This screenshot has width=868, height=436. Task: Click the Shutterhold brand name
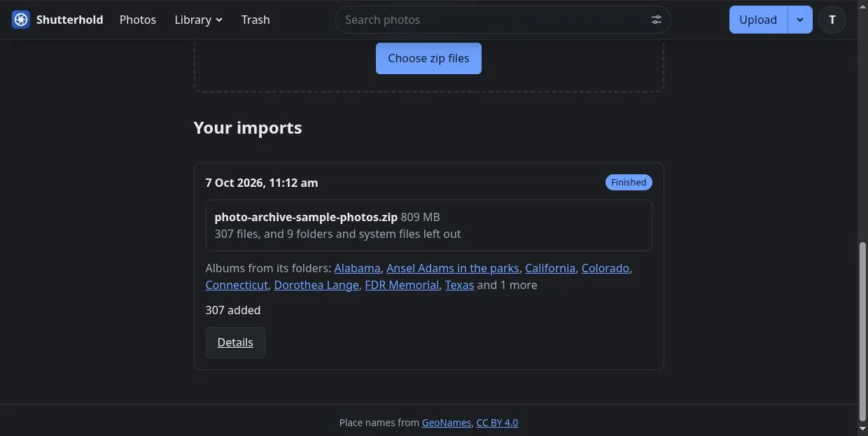[69, 20]
